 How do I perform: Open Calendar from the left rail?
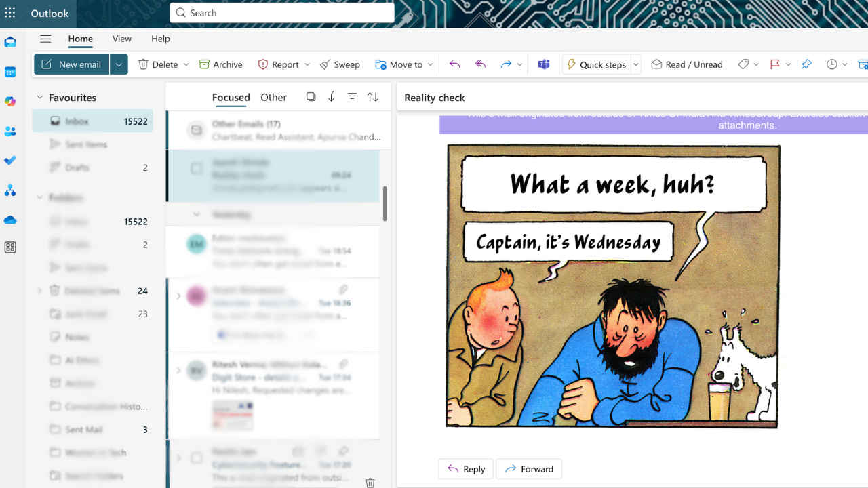pyautogui.click(x=10, y=72)
